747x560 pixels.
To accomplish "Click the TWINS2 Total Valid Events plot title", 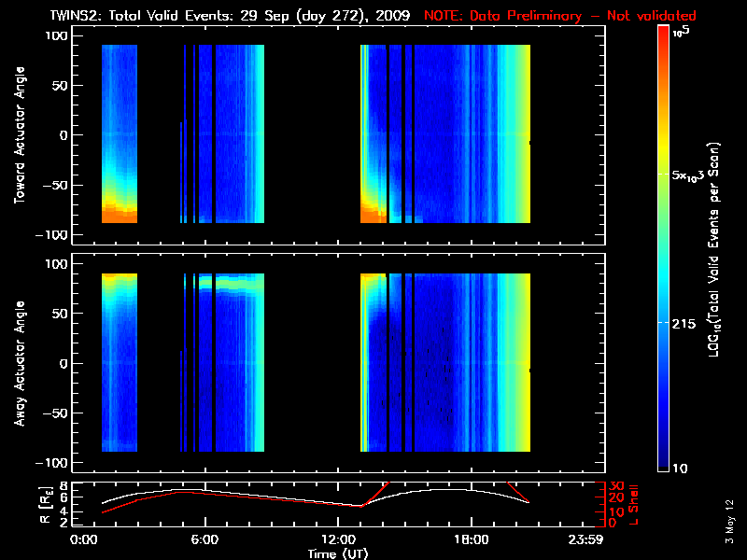I will coord(232,16).
